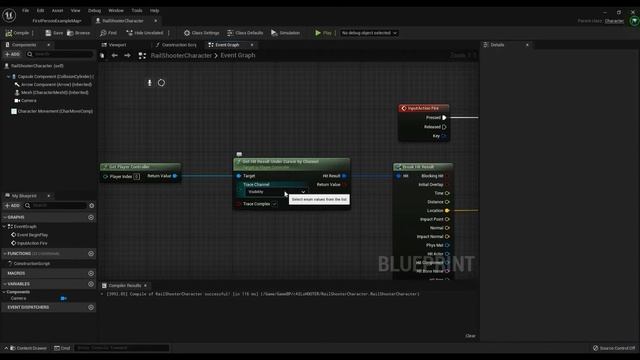Open Class Settings

[x=201, y=33]
